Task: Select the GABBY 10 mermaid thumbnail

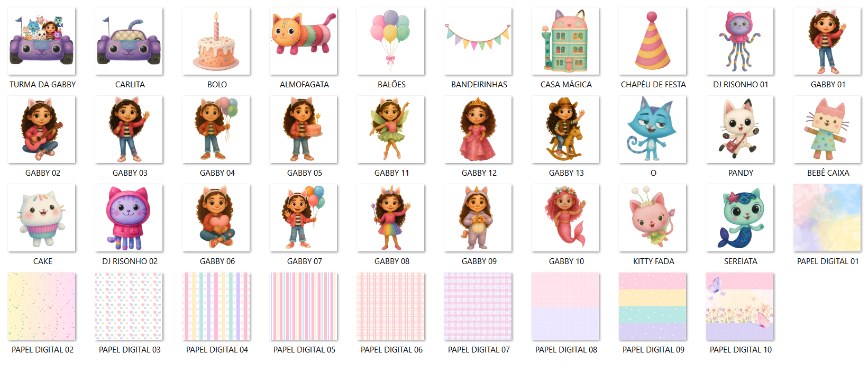Action: [x=565, y=218]
